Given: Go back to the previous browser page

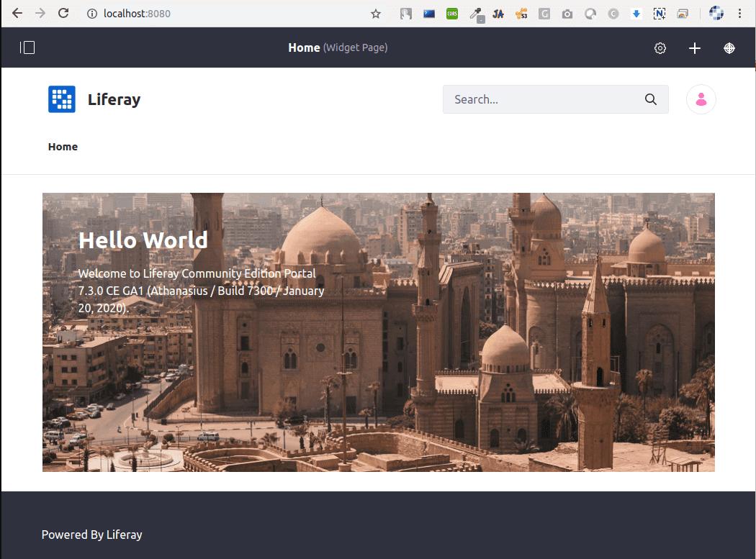Looking at the screenshot, I should click(x=17, y=14).
